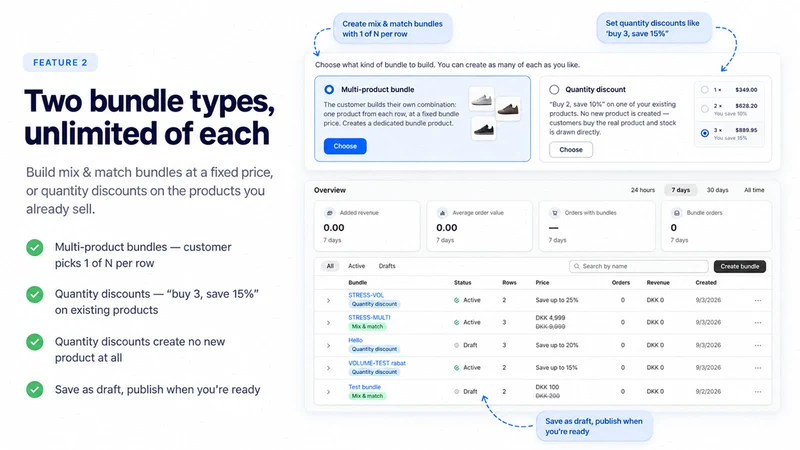Expand the Test bundle row
800x450 pixels.
pyautogui.click(x=329, y=392)
